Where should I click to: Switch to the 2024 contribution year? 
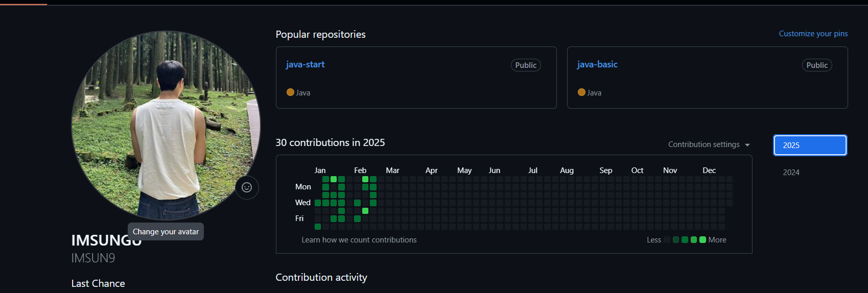[x=791, y=173]
